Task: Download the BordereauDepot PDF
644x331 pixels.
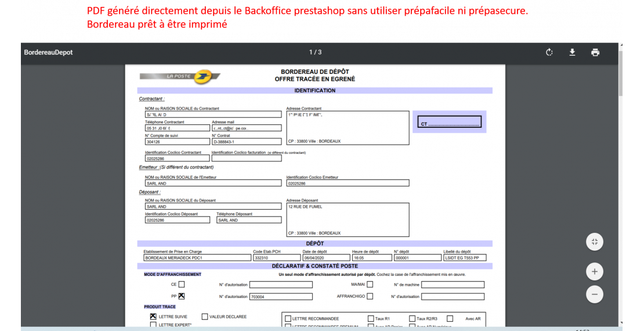Action: pyautogui.click(x=572, y=52)
